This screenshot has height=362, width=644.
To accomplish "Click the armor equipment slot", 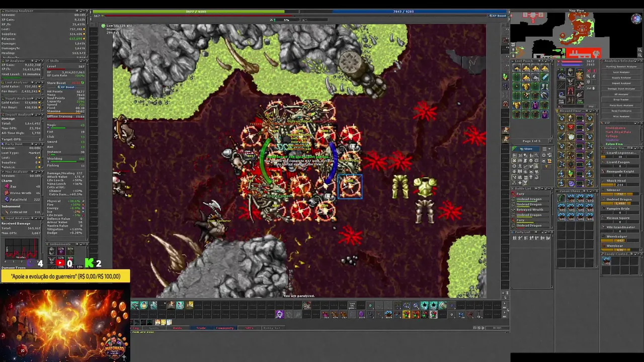I will coord(570,81).
